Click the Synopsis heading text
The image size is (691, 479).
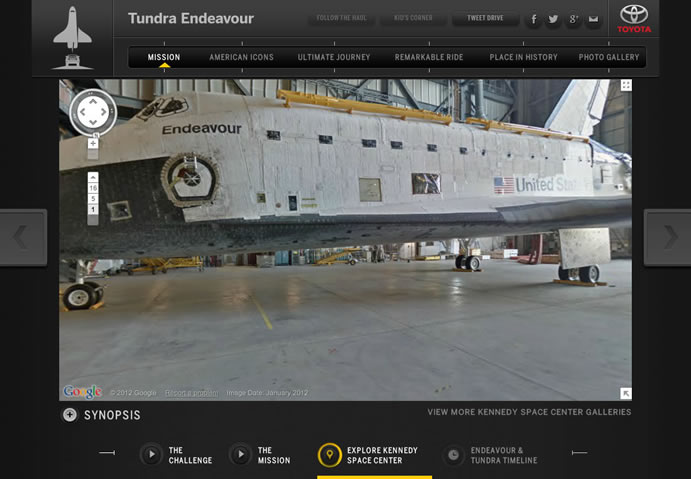[112, 415]
